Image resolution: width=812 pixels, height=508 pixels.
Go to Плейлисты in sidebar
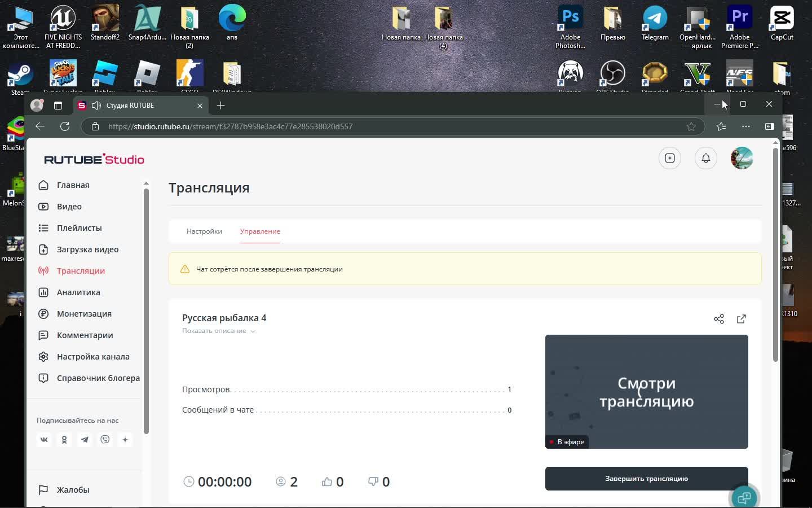pos(70,228)
